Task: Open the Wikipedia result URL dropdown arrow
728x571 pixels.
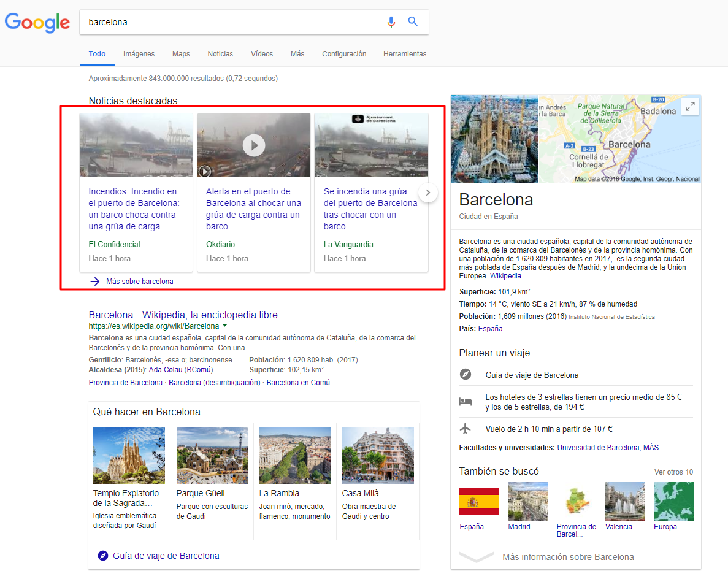Action: (x=224, y=326)
